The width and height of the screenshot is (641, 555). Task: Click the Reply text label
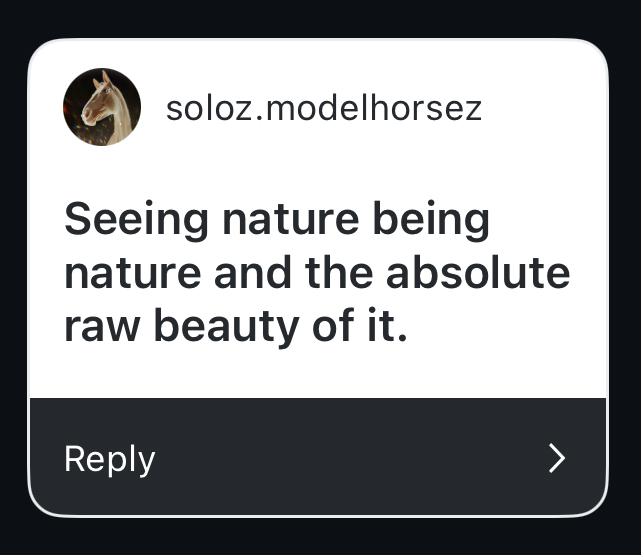(x=109, y=459)
